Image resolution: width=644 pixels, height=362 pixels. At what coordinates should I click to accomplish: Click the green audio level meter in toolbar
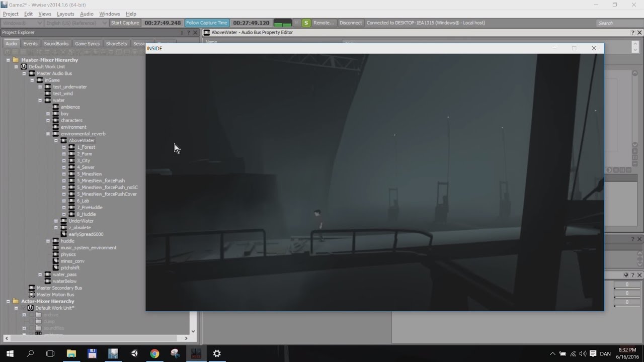[x=282, y=23]
